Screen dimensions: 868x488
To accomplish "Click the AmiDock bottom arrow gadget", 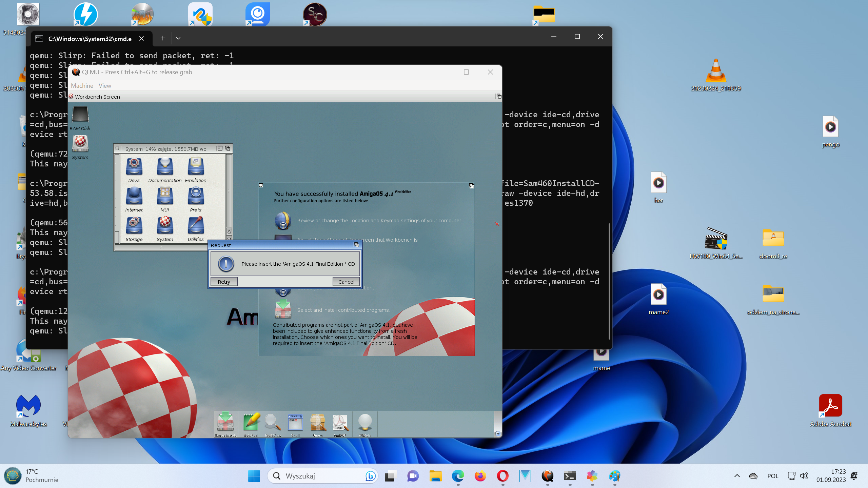I will coord(498,434).
